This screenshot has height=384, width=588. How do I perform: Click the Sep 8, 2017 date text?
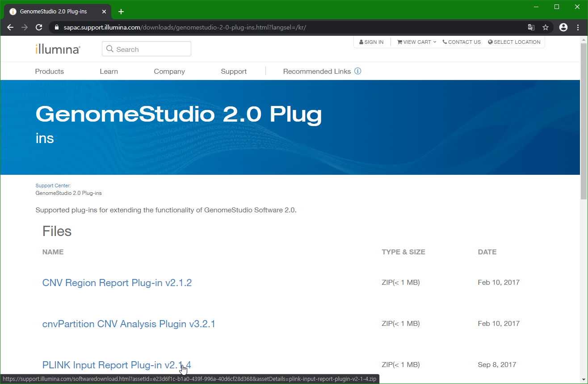coord(497,365)
